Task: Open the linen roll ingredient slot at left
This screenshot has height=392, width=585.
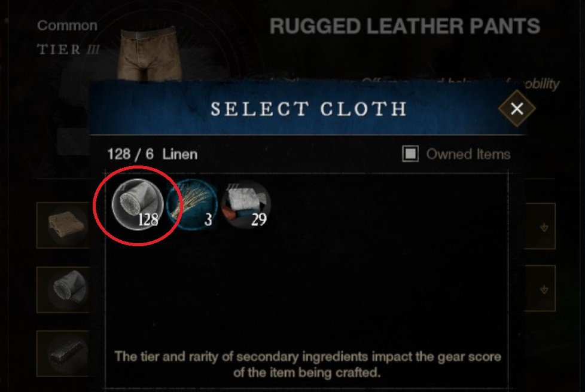Action: tap(63, 290)
